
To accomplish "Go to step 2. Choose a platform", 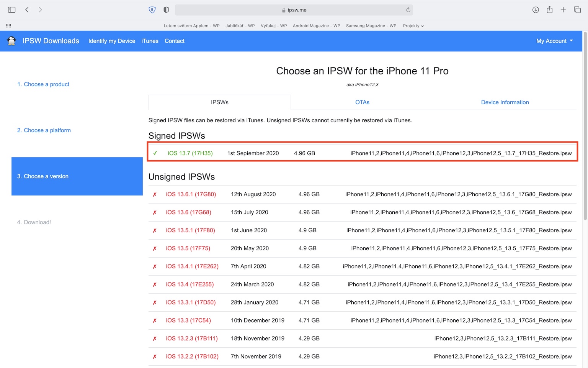I will (x=44, y=130).
